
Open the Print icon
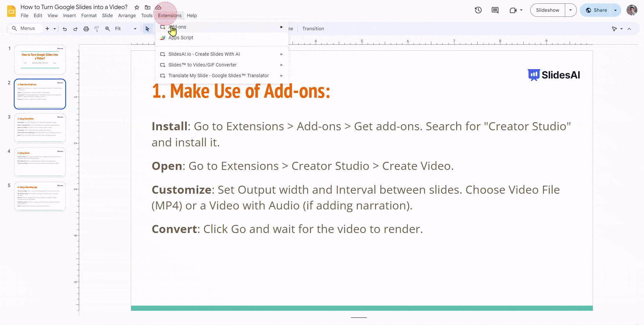86,29
